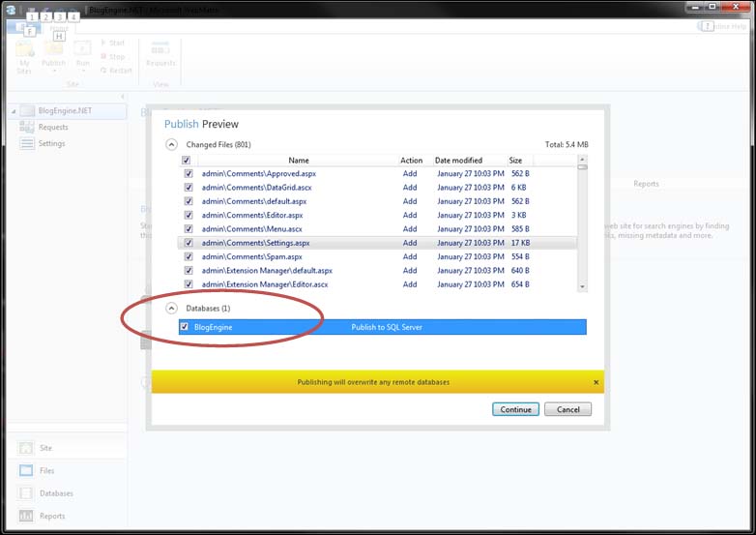Uncheck admin\Comments\Approved.aspx checkbox
The height and width of the screenshot is (535, 756).
click(189, 174)
